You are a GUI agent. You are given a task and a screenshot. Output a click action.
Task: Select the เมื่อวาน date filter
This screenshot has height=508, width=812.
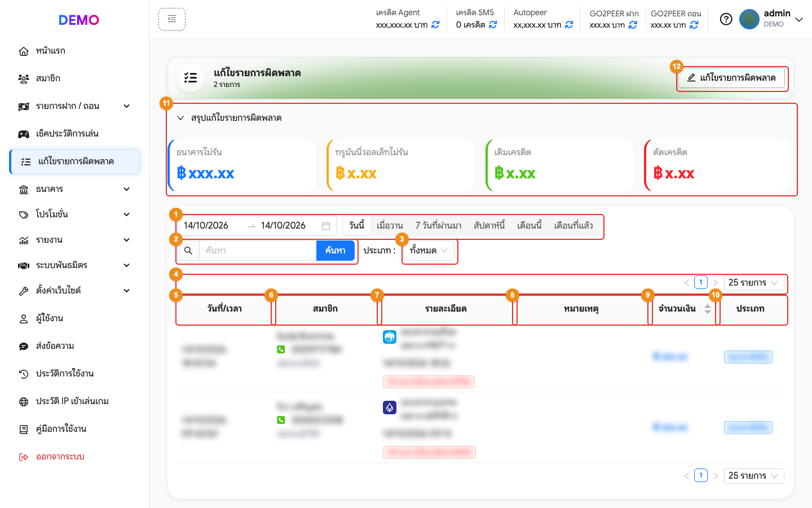coord(390,226)
